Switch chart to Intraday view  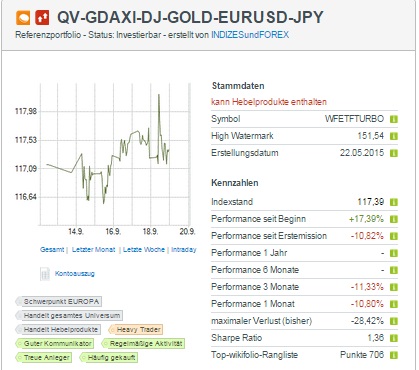click(184, 249)
